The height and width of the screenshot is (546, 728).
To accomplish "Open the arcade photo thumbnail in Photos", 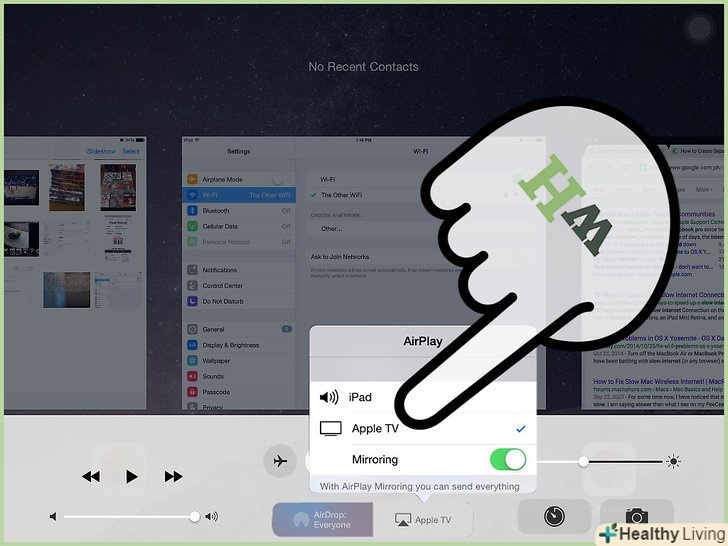I will (21, 188).
